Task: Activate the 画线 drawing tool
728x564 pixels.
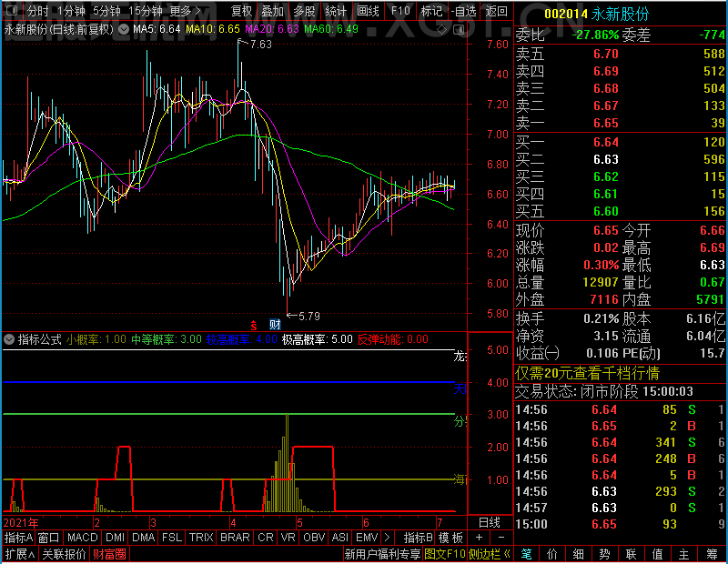Action: [368, 11]
